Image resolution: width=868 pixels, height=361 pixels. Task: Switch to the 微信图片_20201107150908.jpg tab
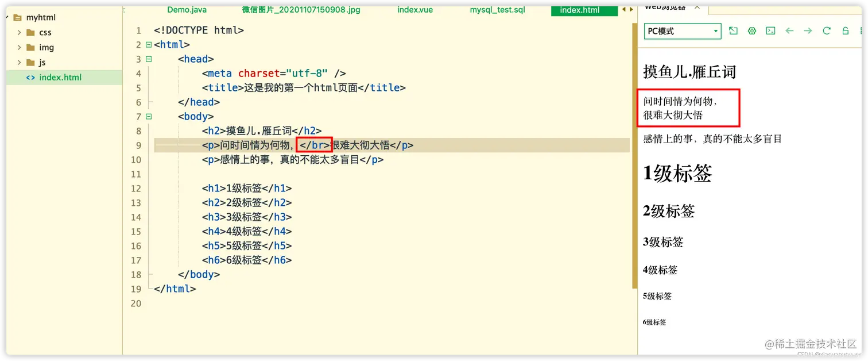pos(301,10)
